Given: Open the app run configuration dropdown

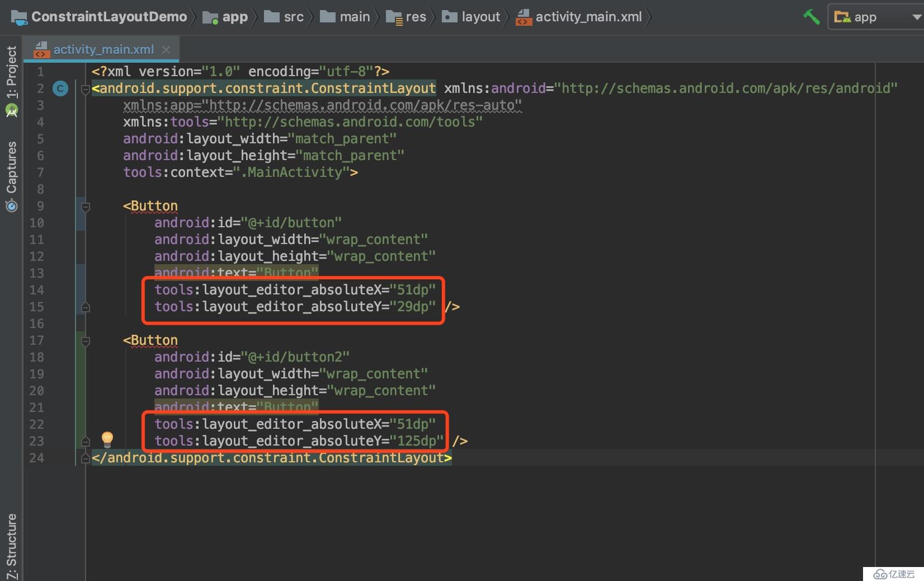Looking at the screenshot, I should [x=876, y=17].
